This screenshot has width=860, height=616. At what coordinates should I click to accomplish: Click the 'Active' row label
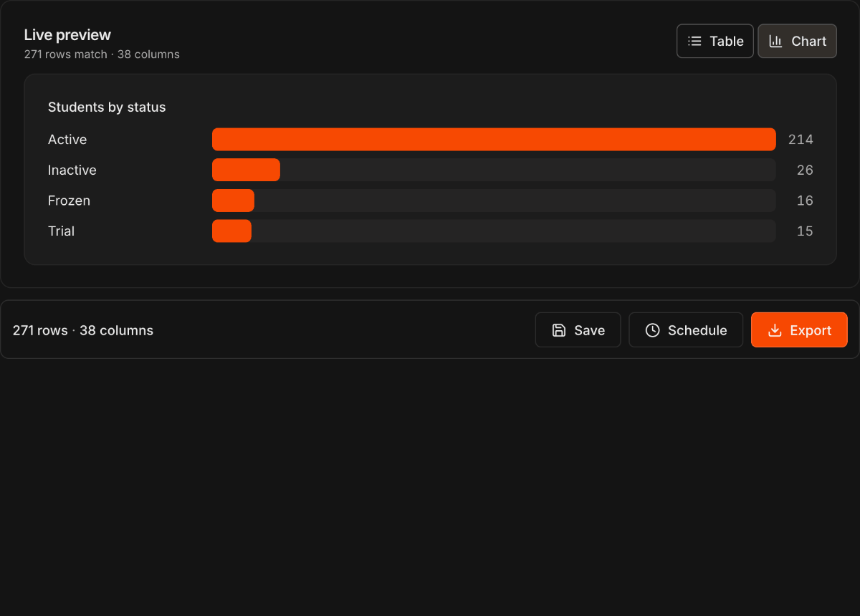pyautogui.click(x=67, y=140)
